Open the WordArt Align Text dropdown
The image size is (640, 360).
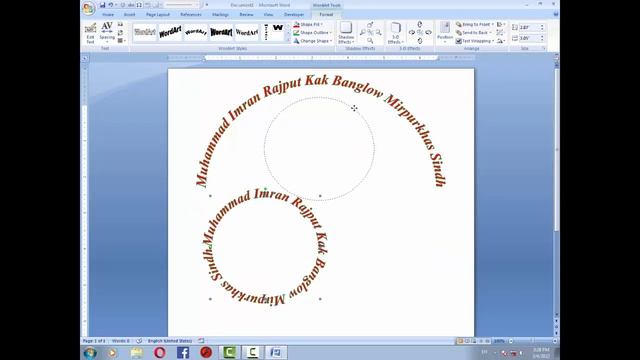click(121, 41)
